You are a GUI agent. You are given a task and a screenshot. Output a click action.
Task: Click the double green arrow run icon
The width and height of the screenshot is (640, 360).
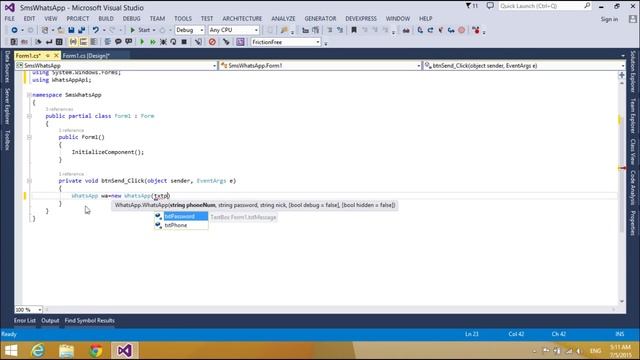point(153,42)
